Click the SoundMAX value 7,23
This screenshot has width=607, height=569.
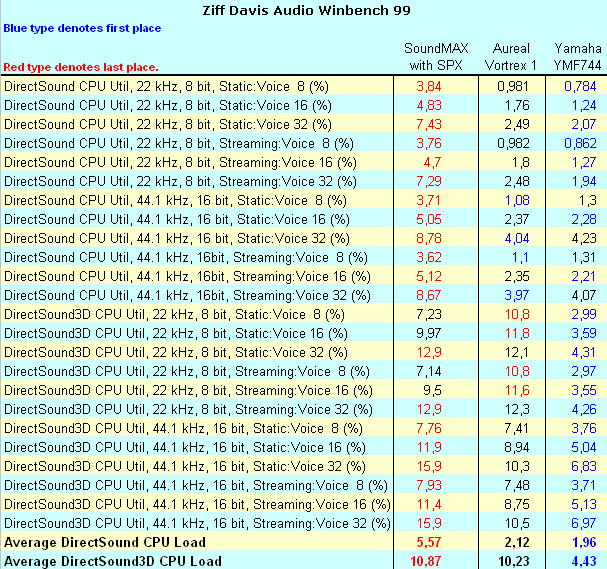429,314
